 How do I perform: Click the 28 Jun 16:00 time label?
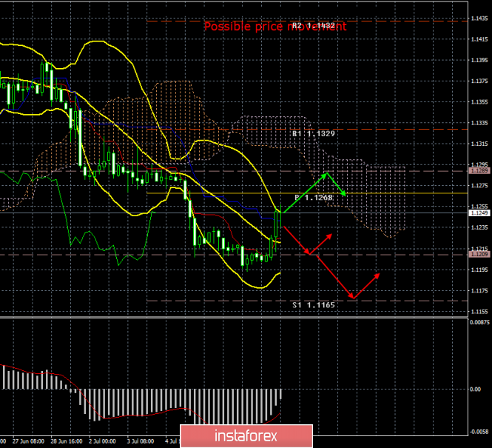coord(67,441)
